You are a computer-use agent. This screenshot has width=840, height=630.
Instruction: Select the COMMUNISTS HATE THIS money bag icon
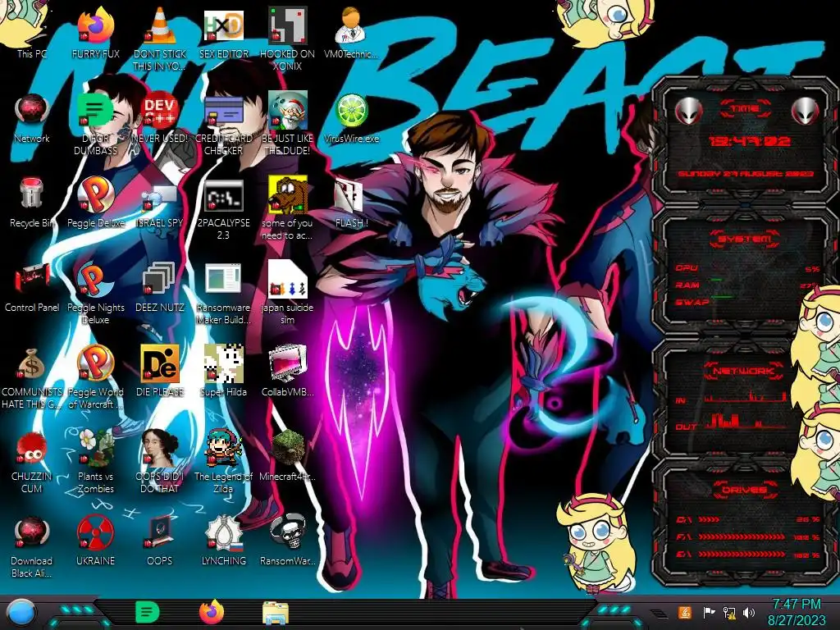(32, 377)
